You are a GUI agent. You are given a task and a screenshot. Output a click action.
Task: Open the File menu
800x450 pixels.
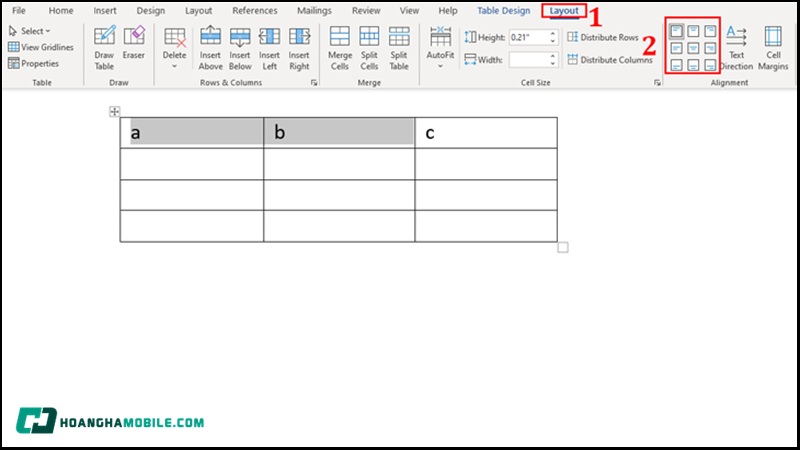point(19,10)
